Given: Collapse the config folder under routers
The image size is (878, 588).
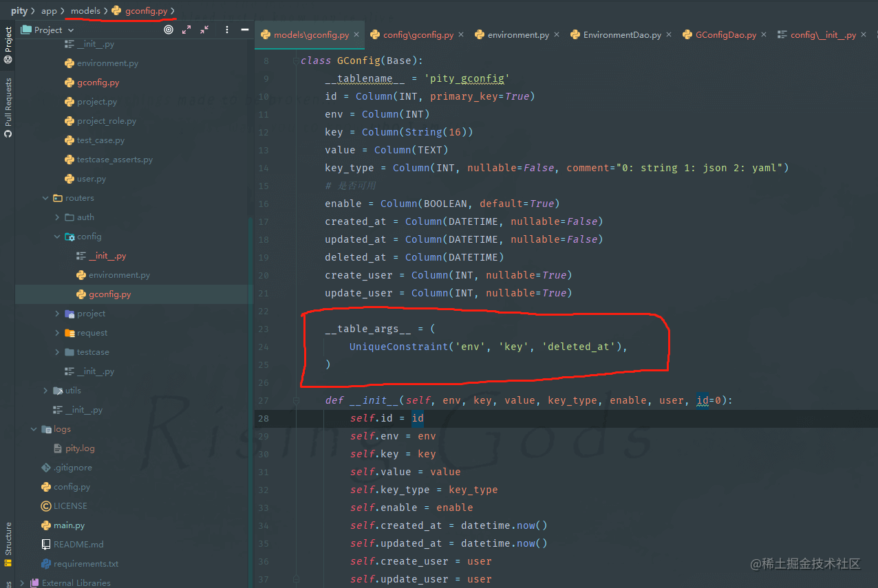Looking at the screenshot, I should click(x=57, y=237).
